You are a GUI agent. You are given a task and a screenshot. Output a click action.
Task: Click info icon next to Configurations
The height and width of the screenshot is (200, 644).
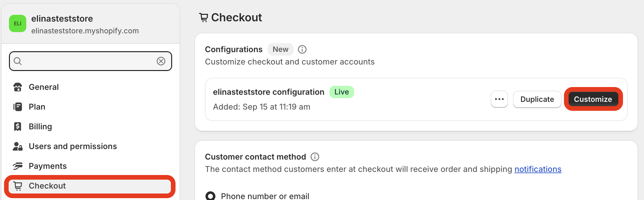pyautogui.click(x=302, y=49)
